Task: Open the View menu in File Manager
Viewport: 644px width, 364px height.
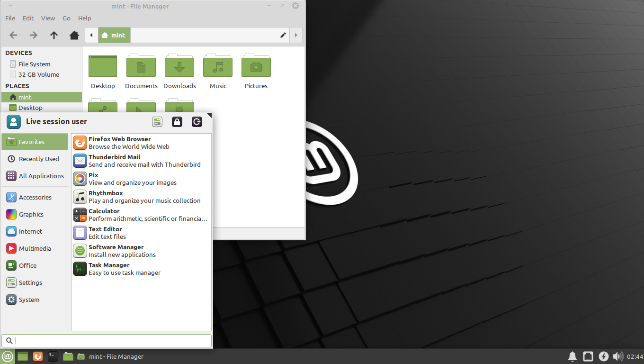Action: (48, 18)
